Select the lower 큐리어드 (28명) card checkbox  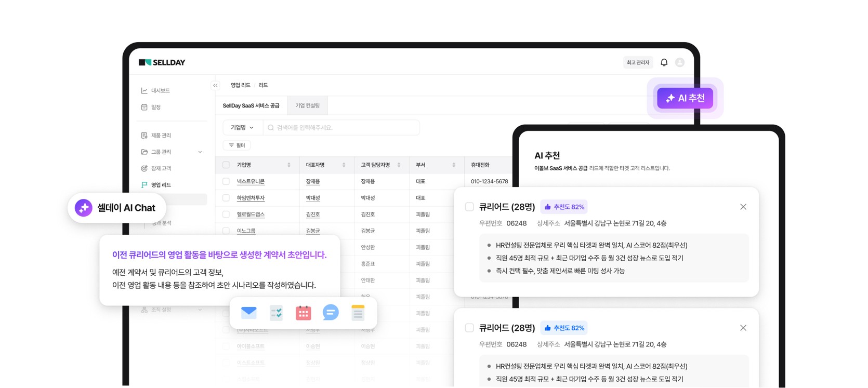[x=469, y=328]
